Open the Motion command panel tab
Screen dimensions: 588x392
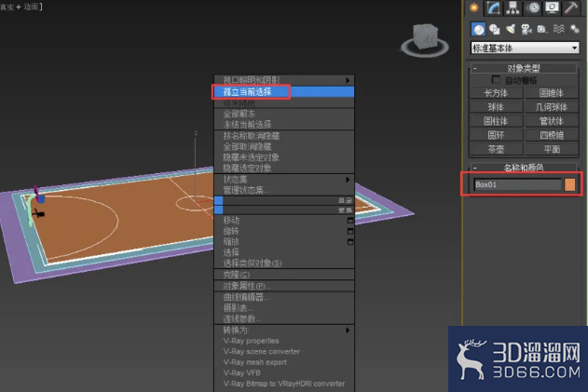pos(532,7)
